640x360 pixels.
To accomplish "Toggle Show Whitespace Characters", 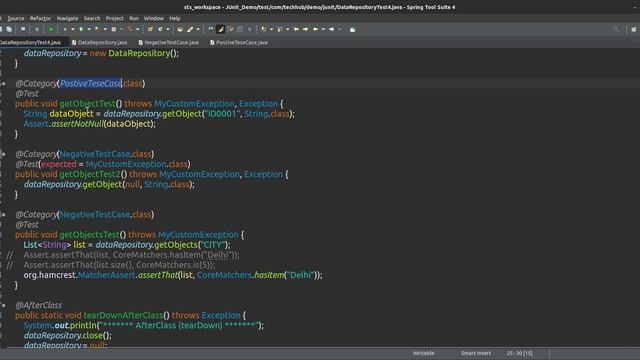I will [250, 29].
